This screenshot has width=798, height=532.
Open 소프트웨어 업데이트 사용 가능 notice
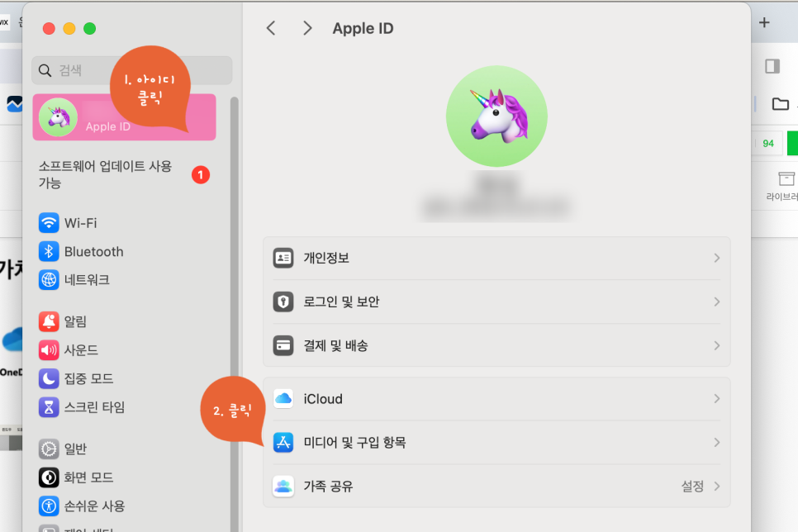pyautogui.click(x=106, y=174)
